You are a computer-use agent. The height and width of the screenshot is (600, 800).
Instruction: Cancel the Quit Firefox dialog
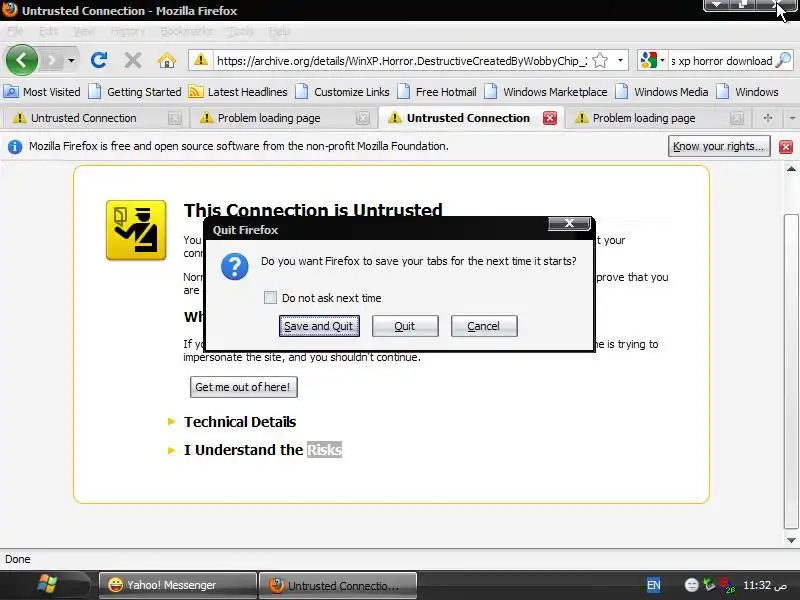click(484, 326)
